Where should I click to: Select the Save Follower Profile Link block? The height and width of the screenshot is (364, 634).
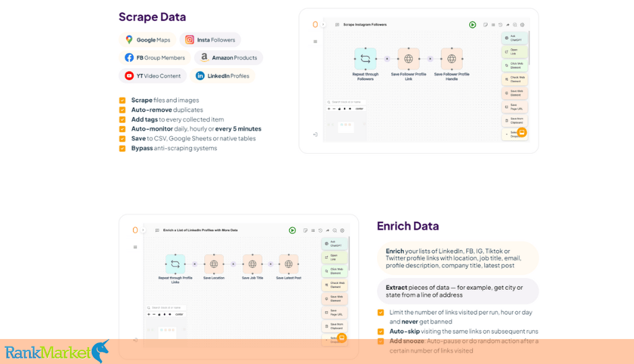click(x=408, y=59)
